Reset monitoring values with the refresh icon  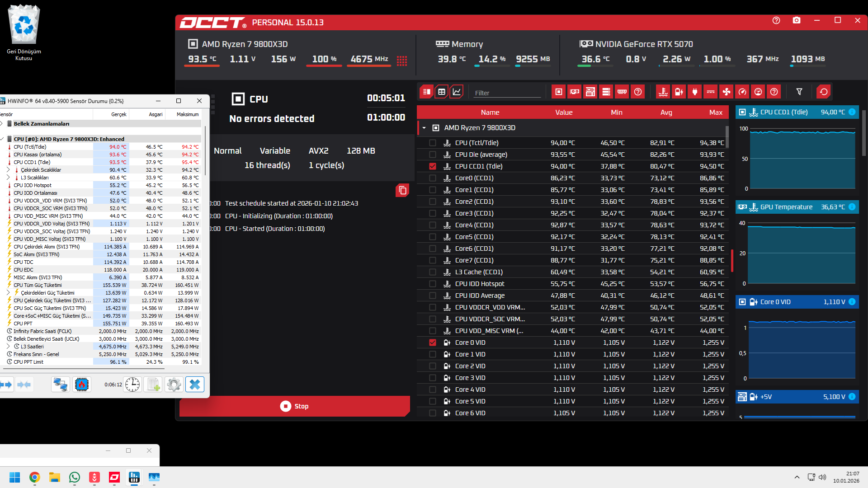[824, 92]
